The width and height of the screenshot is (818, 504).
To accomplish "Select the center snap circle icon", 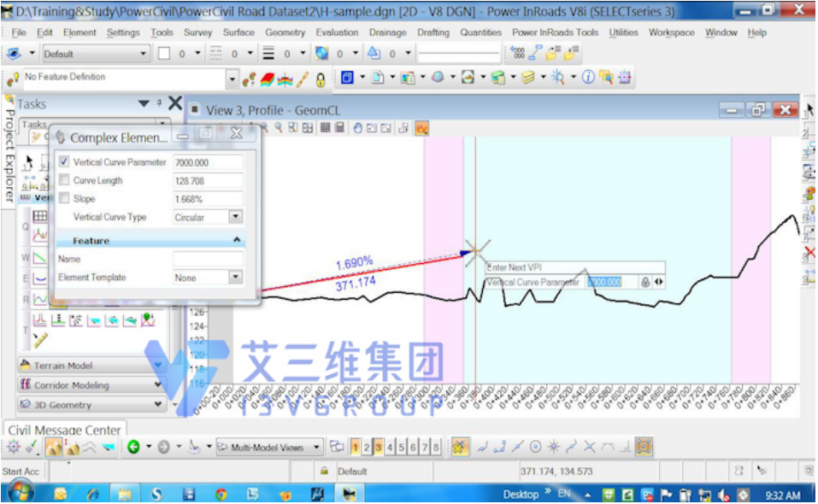I will tap(535, 447).
